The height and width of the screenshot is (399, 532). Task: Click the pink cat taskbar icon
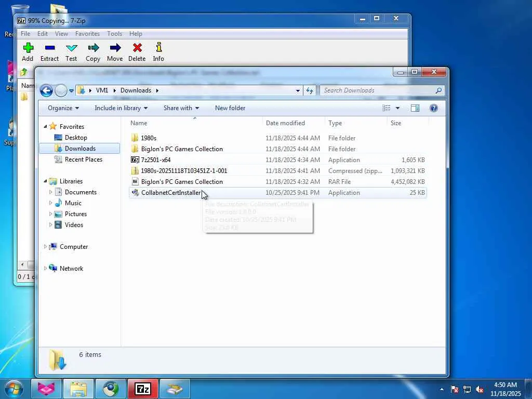[46, 389]
